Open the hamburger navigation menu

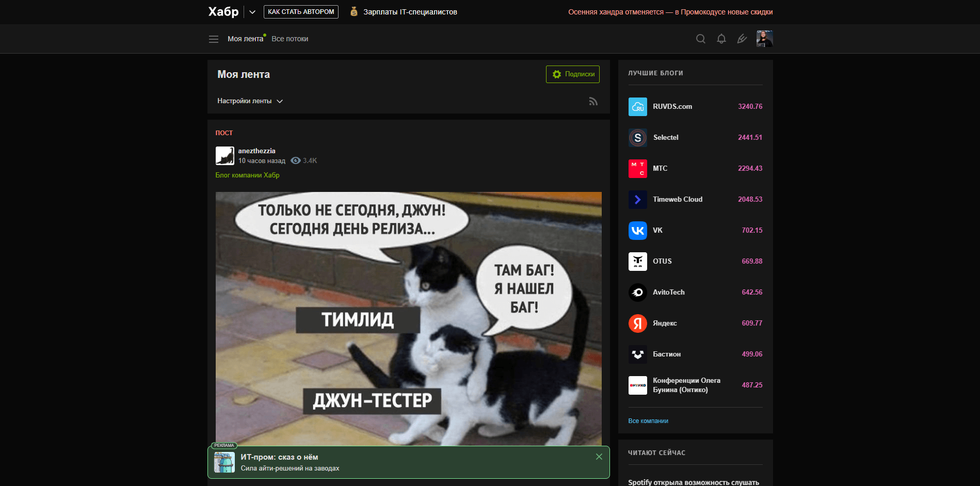pos(214,39)
